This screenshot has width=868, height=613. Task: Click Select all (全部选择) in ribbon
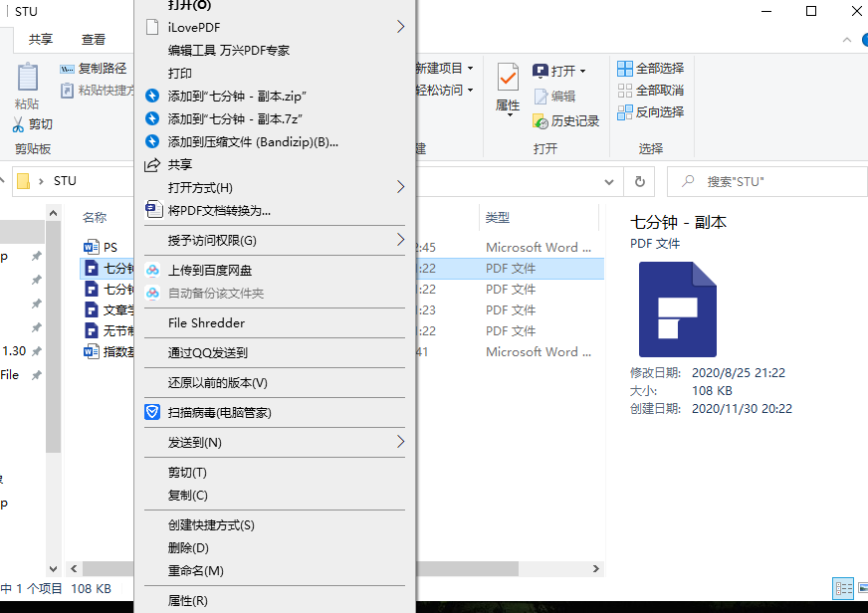(651, 69)
